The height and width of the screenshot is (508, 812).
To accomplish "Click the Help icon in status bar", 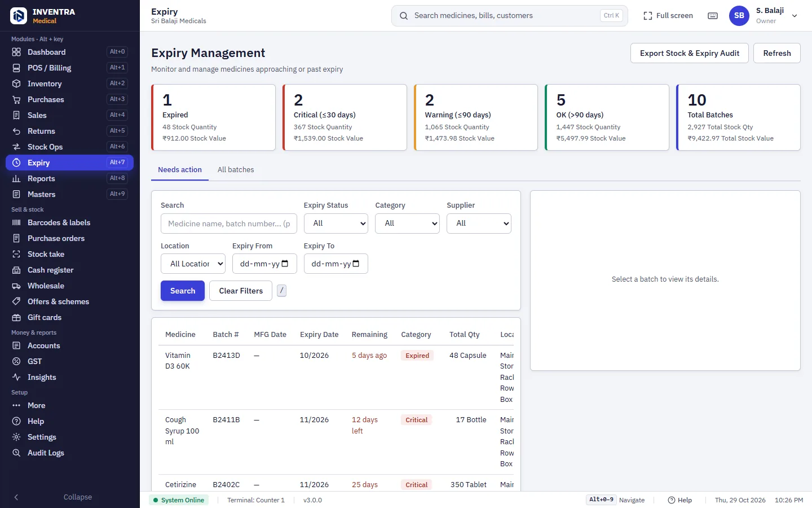I will tap(672, 500).
